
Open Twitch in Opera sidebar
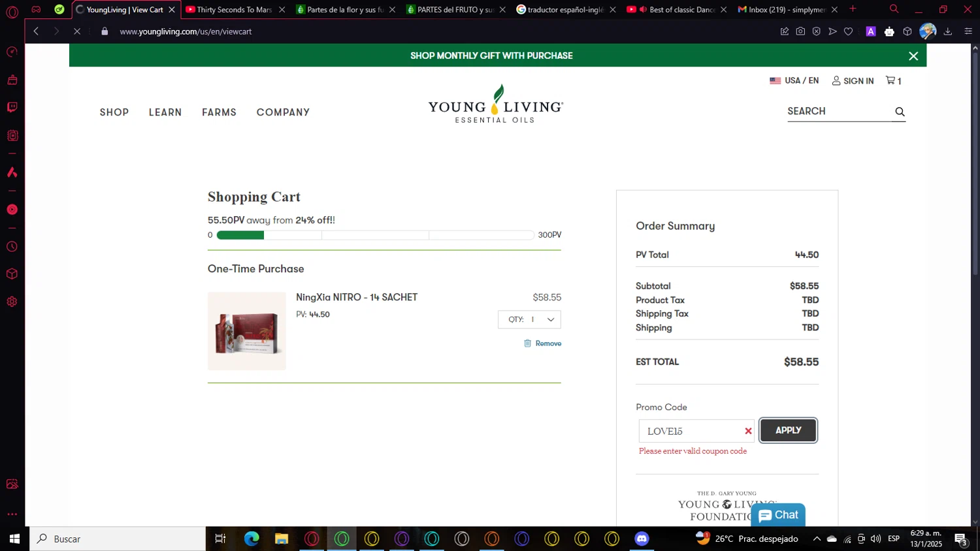point(12,107)
